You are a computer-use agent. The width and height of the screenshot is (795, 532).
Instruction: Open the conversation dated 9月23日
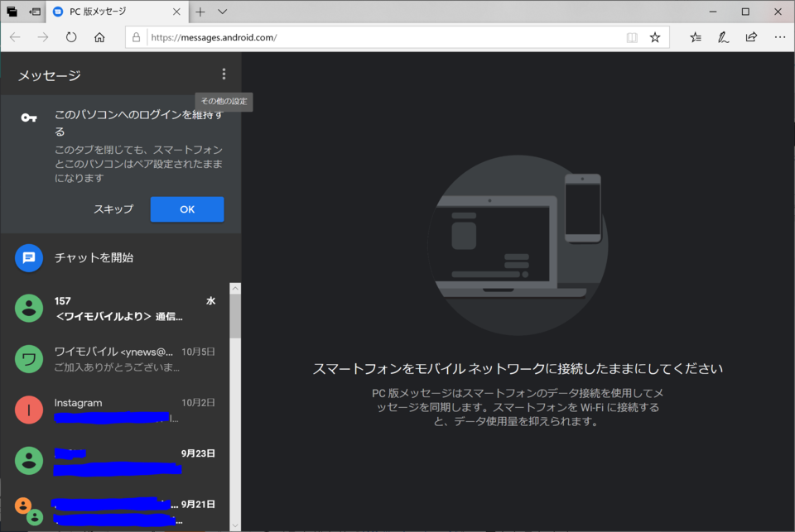[x=115, y=461]
